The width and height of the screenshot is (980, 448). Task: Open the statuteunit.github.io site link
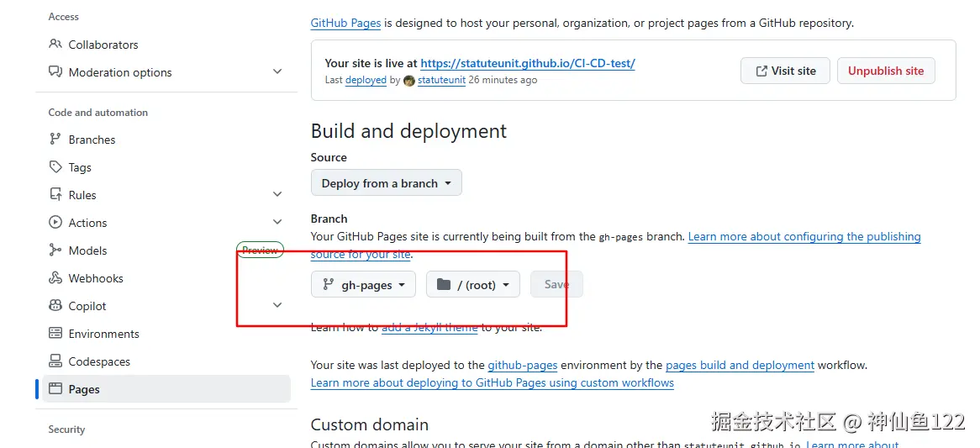pyautogui.click(x=528, y=63)
